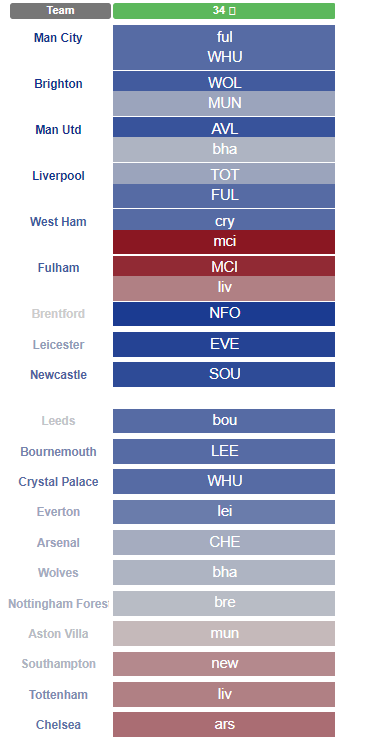Select West Ham's dark red mci fixture
This screenshot has height=744, width=370.
(x=224, y=242)
